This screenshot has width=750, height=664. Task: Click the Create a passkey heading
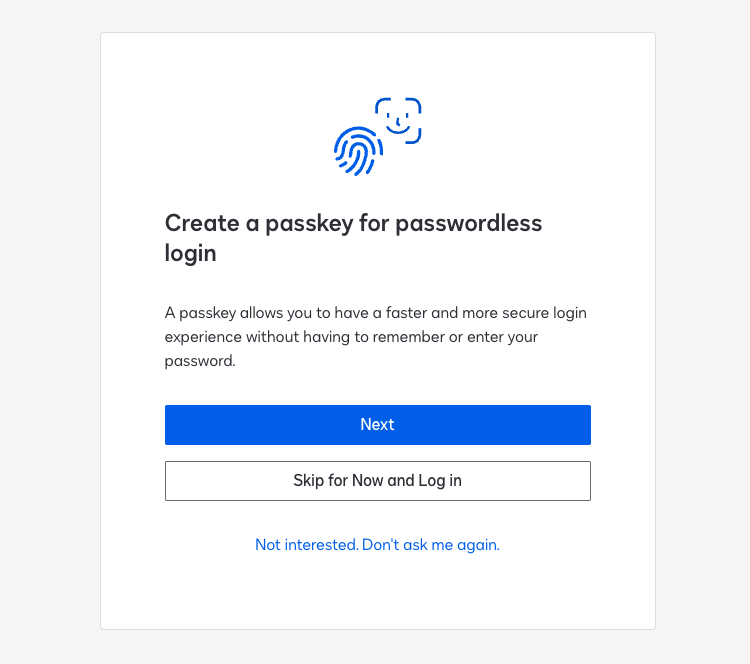353,238
